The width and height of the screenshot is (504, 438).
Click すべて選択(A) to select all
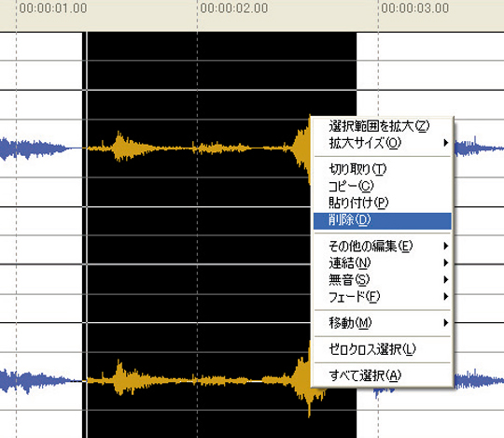tap(382, 375)
